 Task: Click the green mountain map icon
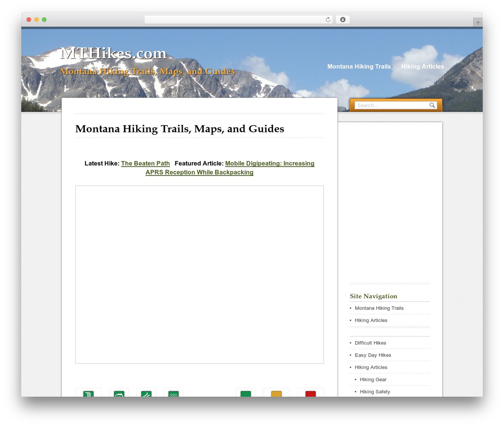(119, 394)
